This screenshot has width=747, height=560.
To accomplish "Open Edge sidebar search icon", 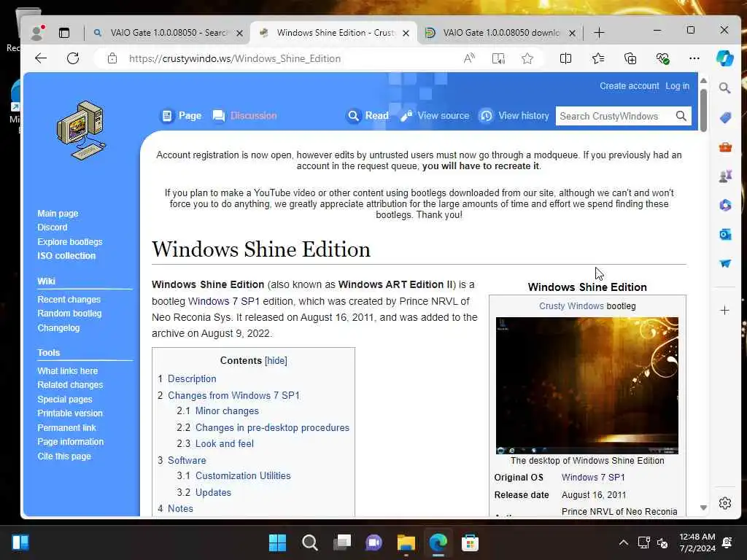I will tap(724, 88).
